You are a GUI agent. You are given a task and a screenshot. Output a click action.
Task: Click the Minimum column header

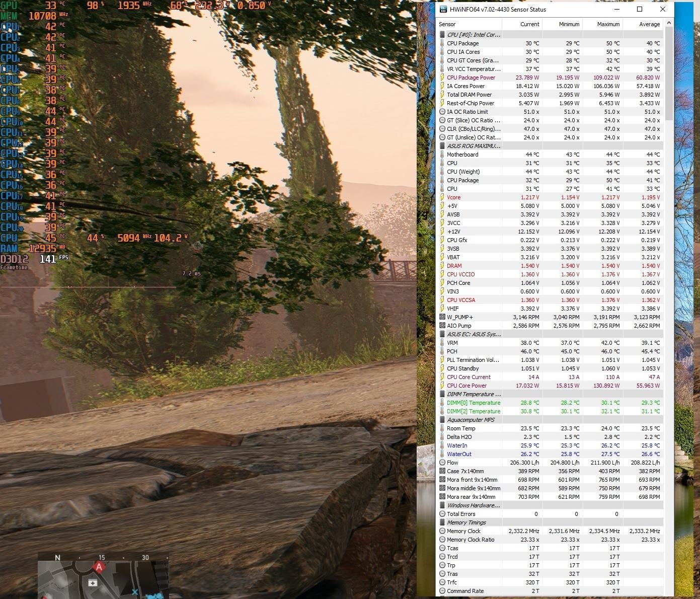(x=562, y=24)
